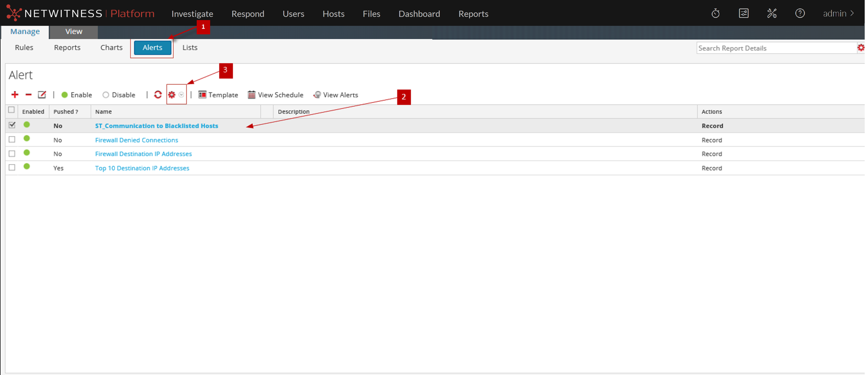This screenshot has height=375, width=868.
Task: Open the health monitoring stopwatch icon
Action: (716, 13)
